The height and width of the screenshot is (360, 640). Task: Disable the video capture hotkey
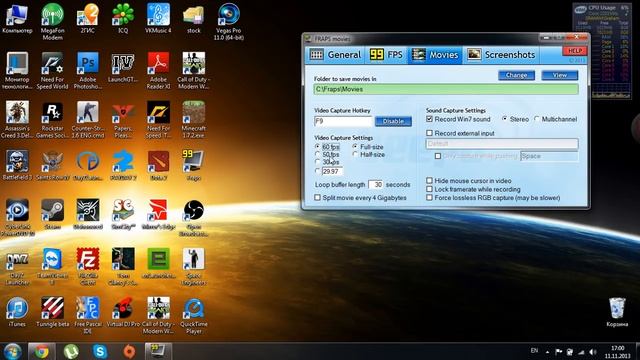click(393, 121)
